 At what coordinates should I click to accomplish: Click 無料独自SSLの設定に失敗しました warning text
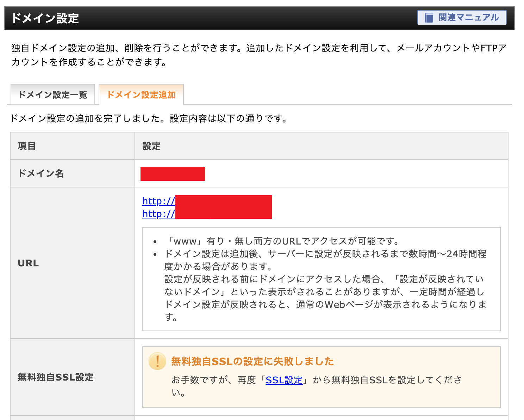click(x=252, y=361)
